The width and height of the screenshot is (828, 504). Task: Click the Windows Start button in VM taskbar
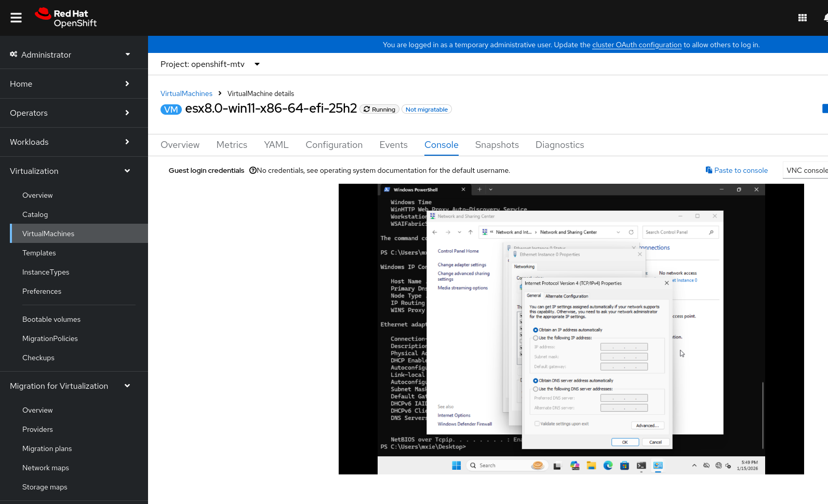457,466
